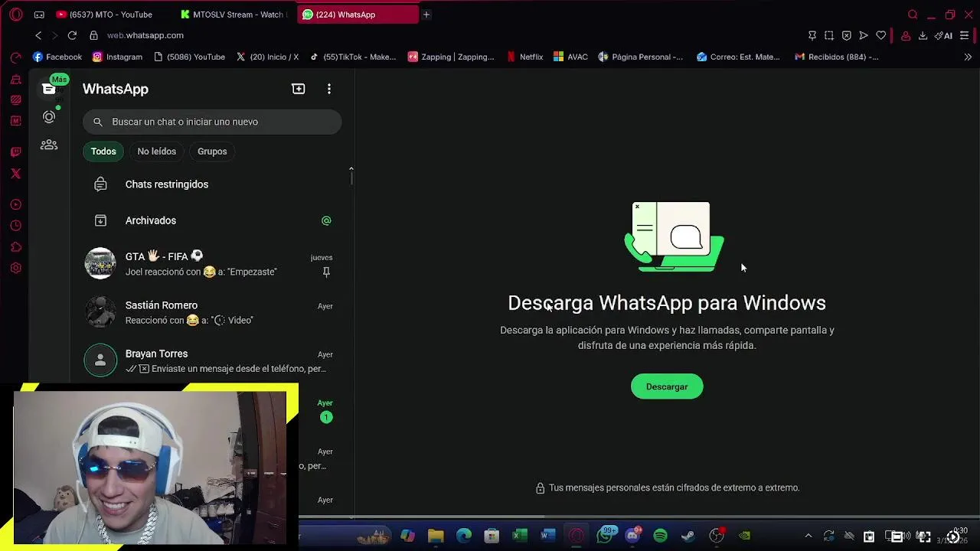Image resolution: width=980 pixels, height=551 pixels.
Task: Click the Archivados box icon
Action: point(100,220)
